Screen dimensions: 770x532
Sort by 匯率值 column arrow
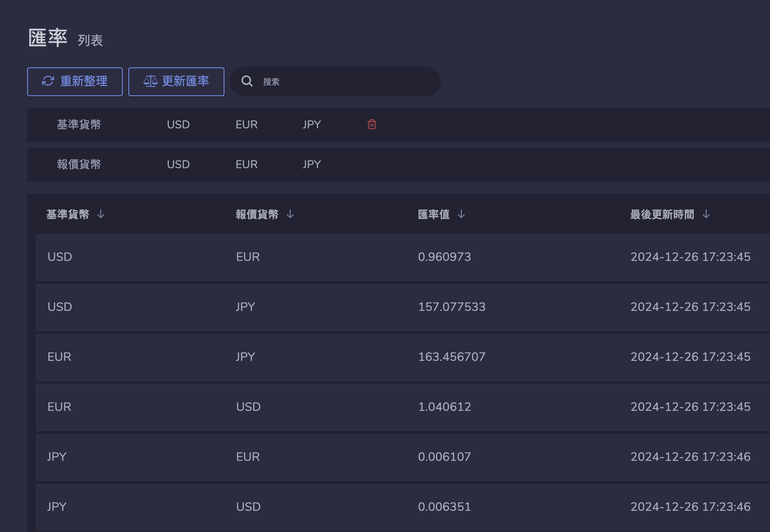click(x=461, y=214)
